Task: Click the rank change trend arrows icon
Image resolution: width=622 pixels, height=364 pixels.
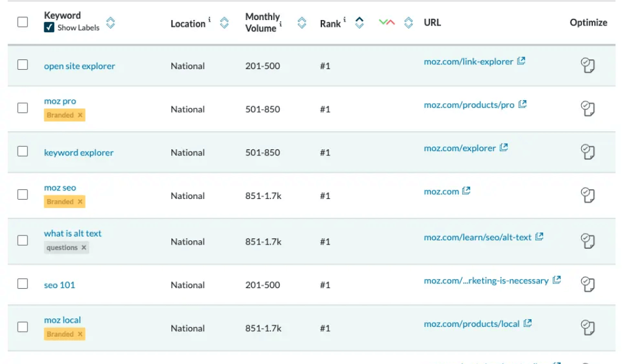Action: pyautogui.click(x=387, y=22)
